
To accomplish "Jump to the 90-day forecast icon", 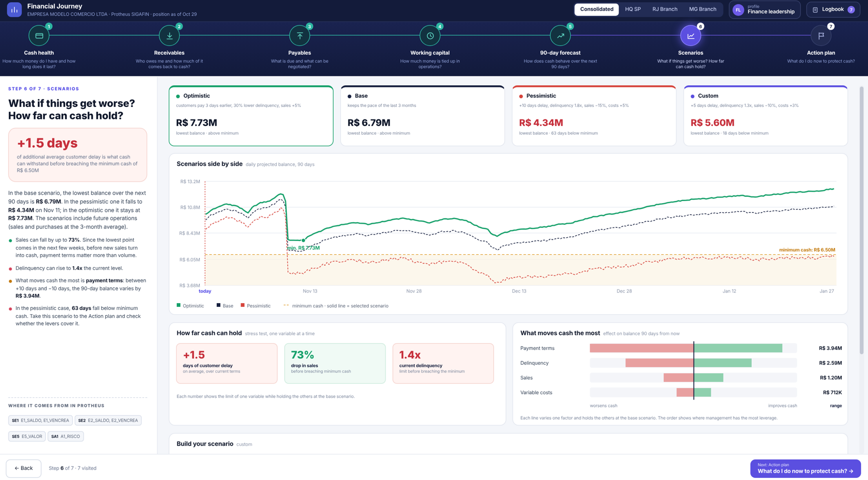I will click(560, 36).
